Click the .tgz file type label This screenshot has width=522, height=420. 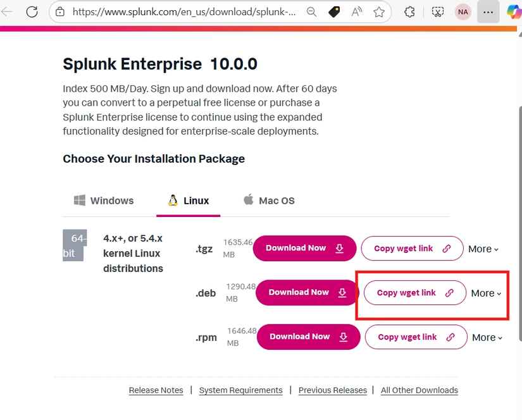[x=204, y=249]
